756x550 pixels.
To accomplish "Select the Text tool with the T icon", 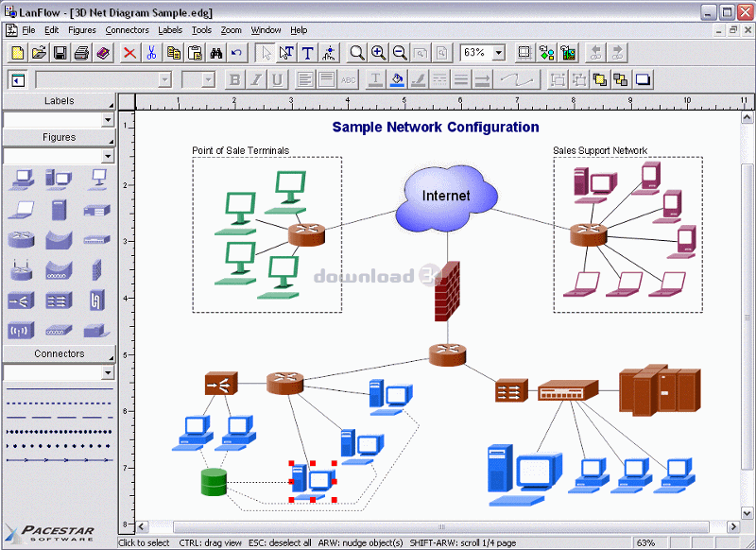I will coord(308,53).
